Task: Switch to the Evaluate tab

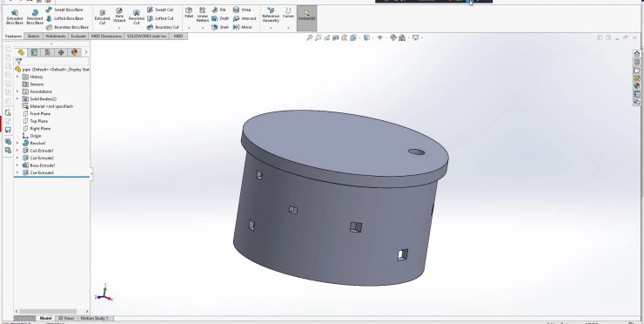Action: pyautogui.click(x=78, y=37)
